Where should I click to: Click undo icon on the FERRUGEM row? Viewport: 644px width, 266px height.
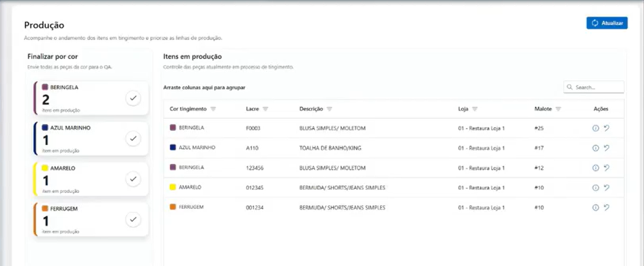pos(606,208)
